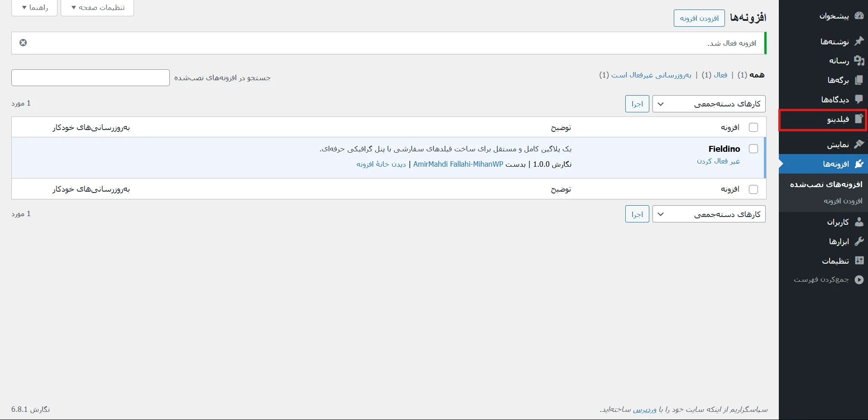Click the کاربران user icon
The height and width of the screenshot is (420, 868).
click(859, 222)
